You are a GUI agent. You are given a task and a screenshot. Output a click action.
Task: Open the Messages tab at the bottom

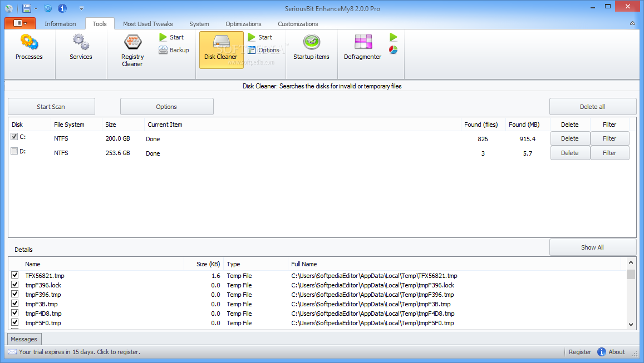24,339
